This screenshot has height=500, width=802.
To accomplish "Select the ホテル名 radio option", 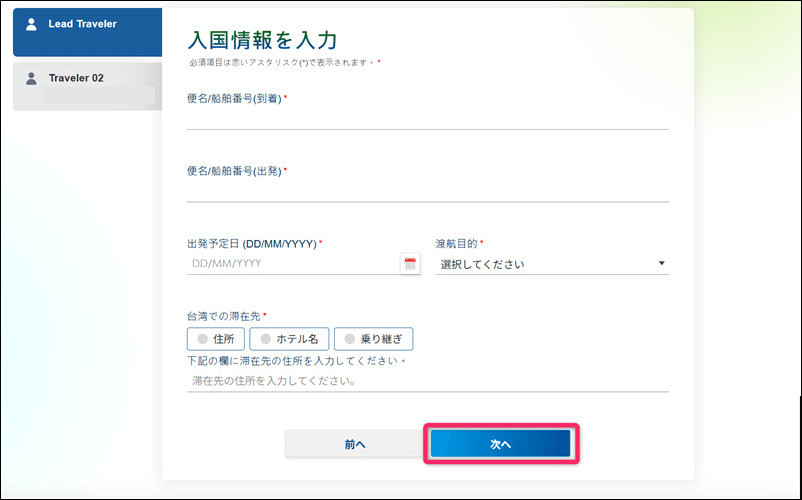I will click(x=289, y=339).
